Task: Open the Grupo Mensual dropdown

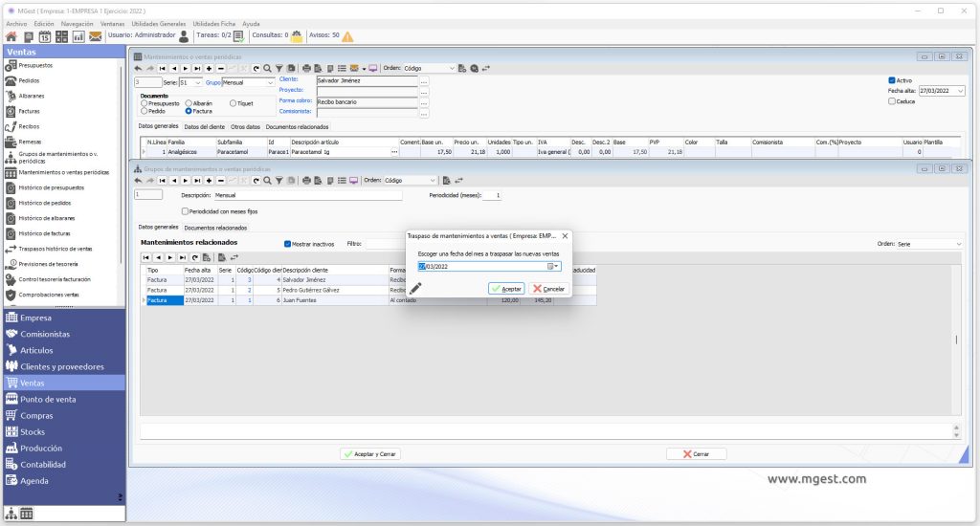Action: [270, 82]
